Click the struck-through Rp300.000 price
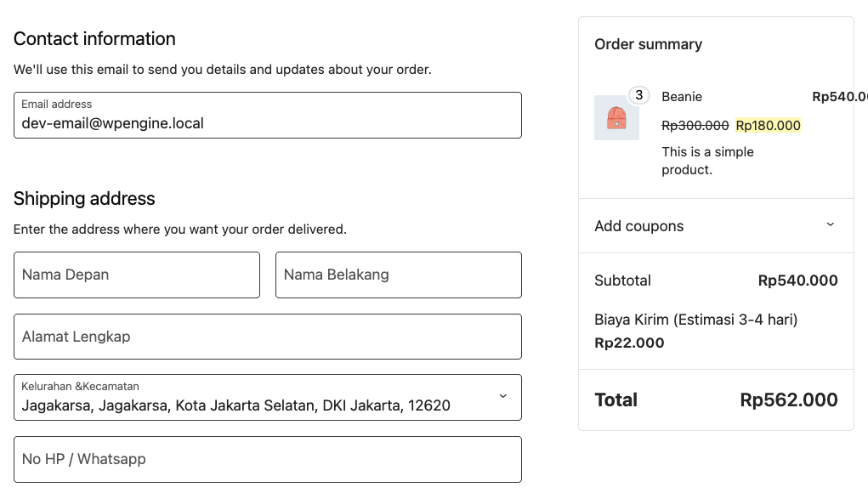This screenshot has height=493, width=868. pos(695,126)
